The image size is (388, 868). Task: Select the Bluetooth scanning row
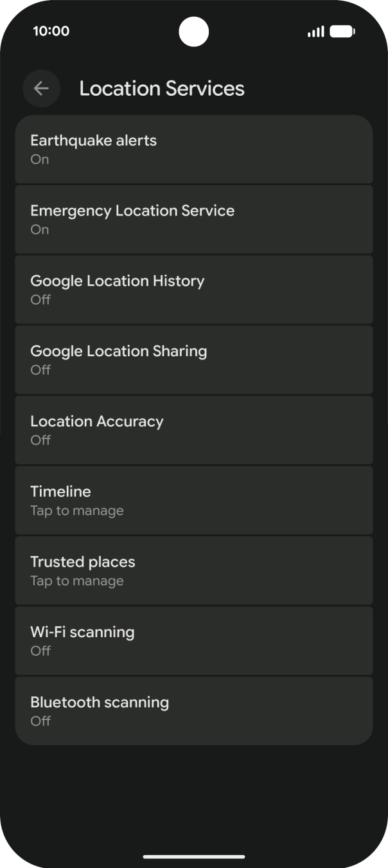[x=194, y=710]
